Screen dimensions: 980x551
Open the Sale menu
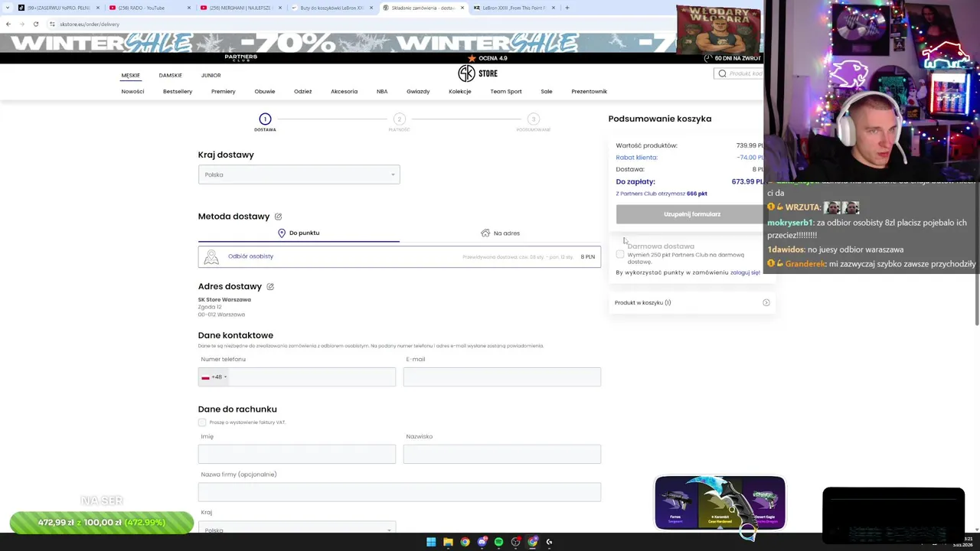546,91
